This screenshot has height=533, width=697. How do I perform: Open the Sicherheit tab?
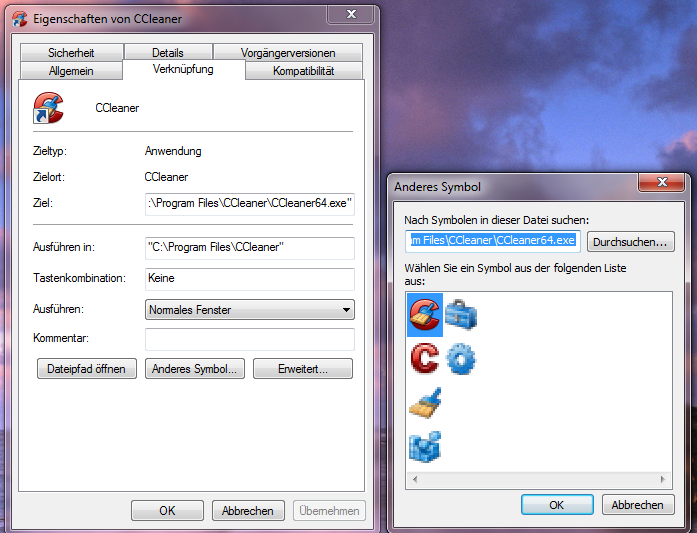[x=71, y=52]
